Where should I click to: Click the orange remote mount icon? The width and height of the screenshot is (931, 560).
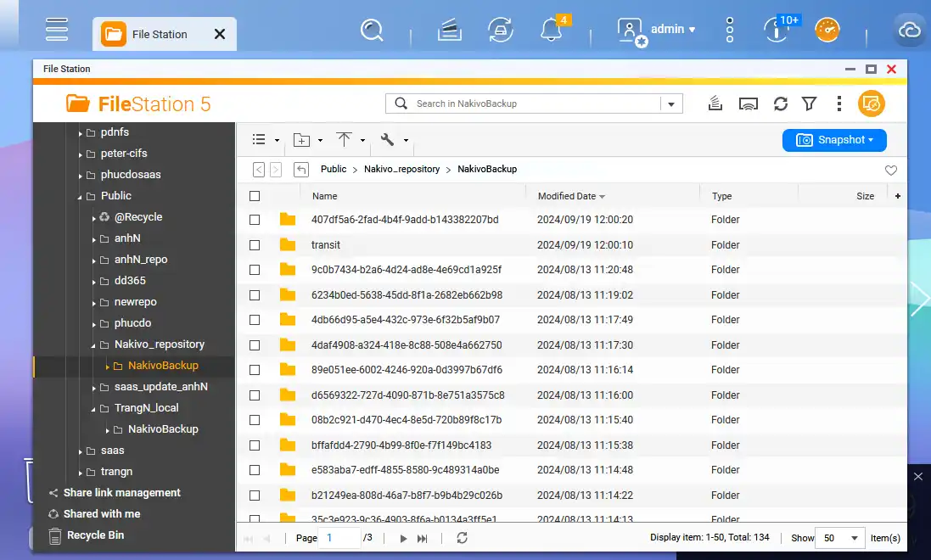(x=871, y=104)
